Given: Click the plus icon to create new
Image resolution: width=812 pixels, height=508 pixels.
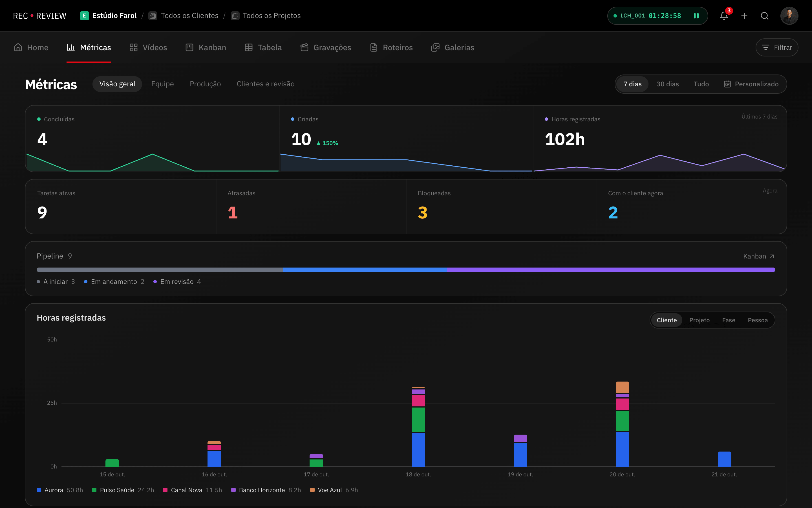Looking at the screenshot, I should coord(744,16).
